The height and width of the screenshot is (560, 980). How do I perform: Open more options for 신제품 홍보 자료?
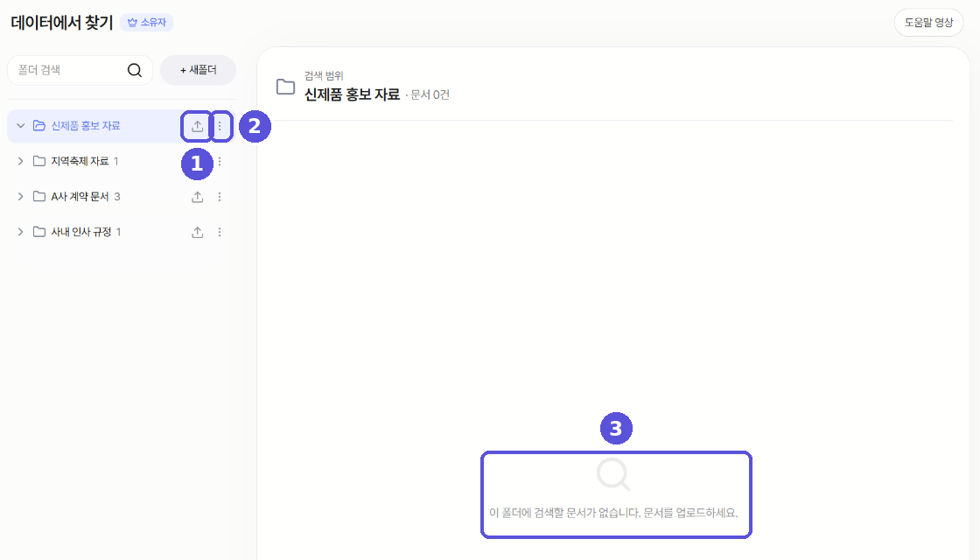220,126
